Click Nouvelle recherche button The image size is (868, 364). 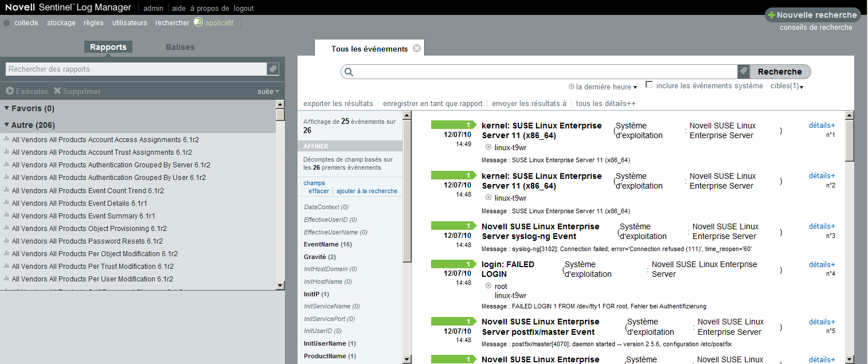(x=813, y=15)
